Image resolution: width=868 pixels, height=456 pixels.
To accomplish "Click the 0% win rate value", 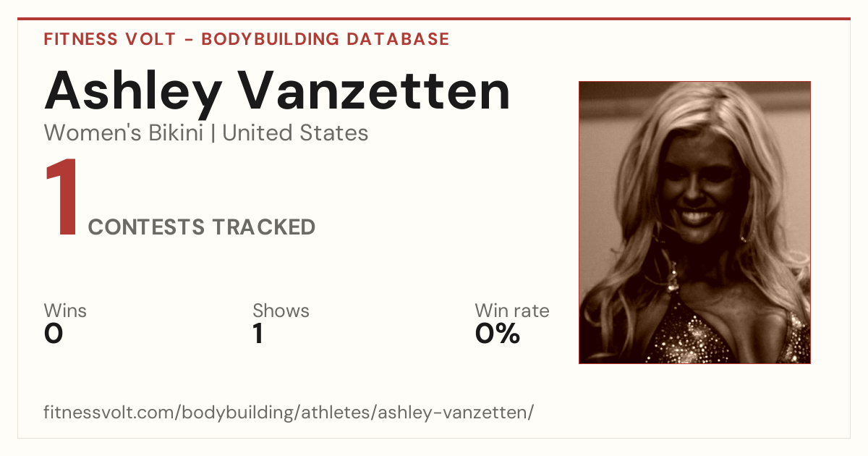I will (498, 334).
